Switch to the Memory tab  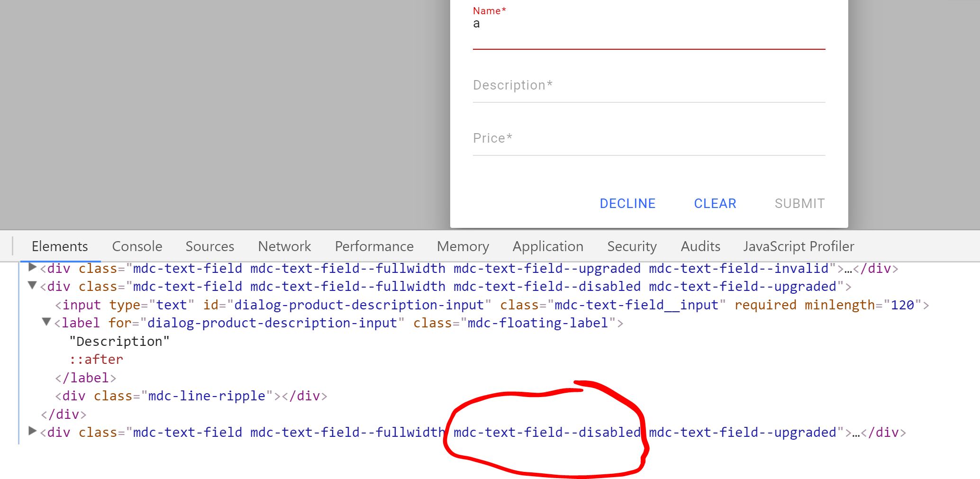(463, 246)
